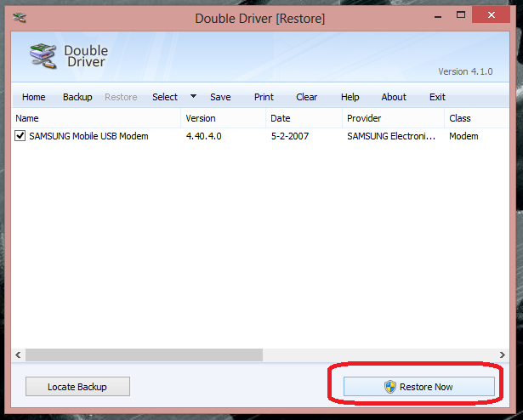This screenshot has width=523, height=420.
Task: Click the horizontal scrollbar thumb
Action: pos(144,355)
